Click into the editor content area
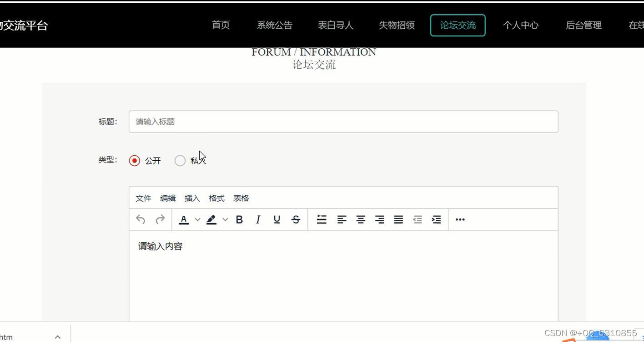This screenshot has width=644, height=342. [343, 276]
